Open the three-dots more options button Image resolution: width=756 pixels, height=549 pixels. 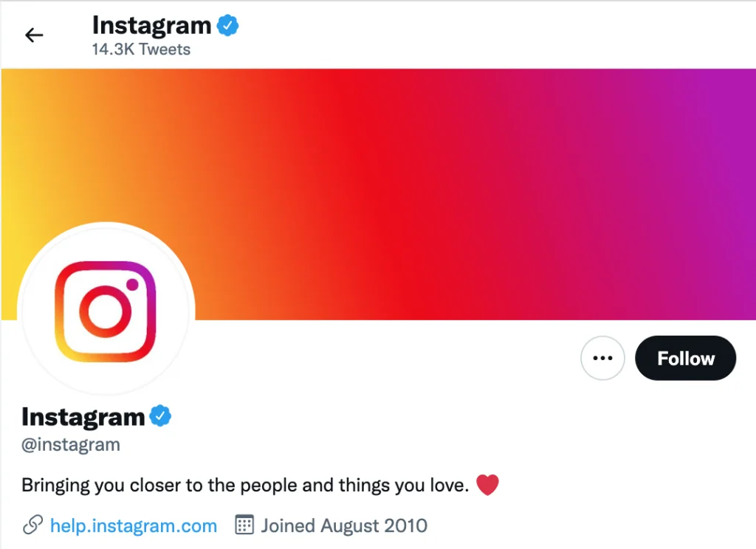click(x=602, y=358)
